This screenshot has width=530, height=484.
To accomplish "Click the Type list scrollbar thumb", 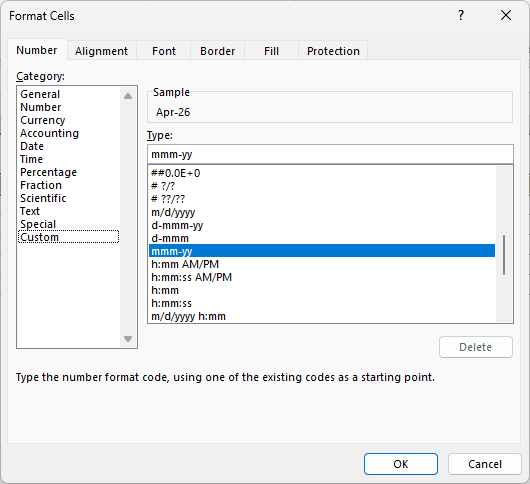I will (x=504, y=255).
